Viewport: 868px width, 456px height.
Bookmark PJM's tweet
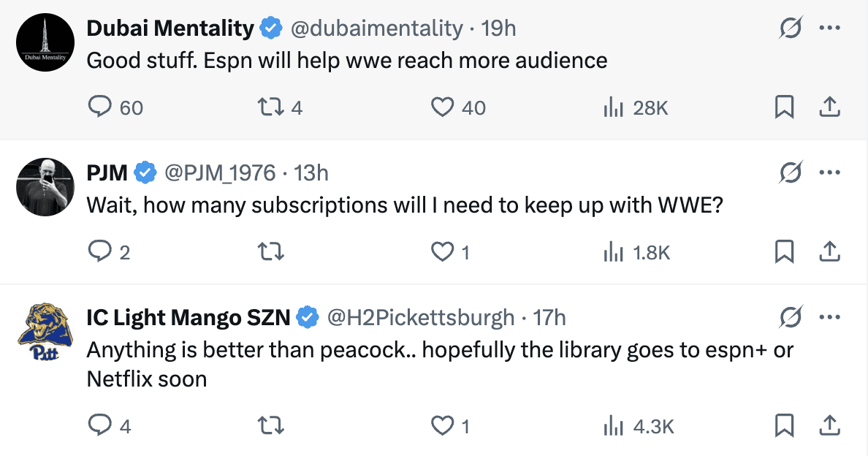(x=784, y=252)
